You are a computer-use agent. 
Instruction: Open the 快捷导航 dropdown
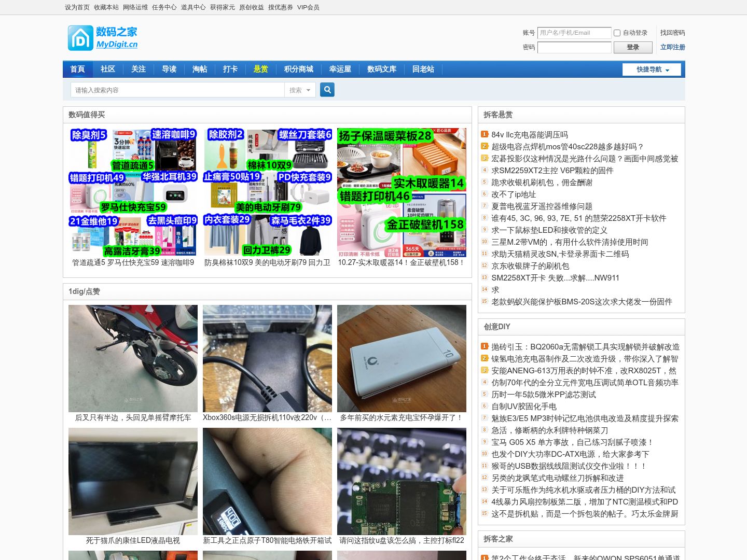coord(652,69)
